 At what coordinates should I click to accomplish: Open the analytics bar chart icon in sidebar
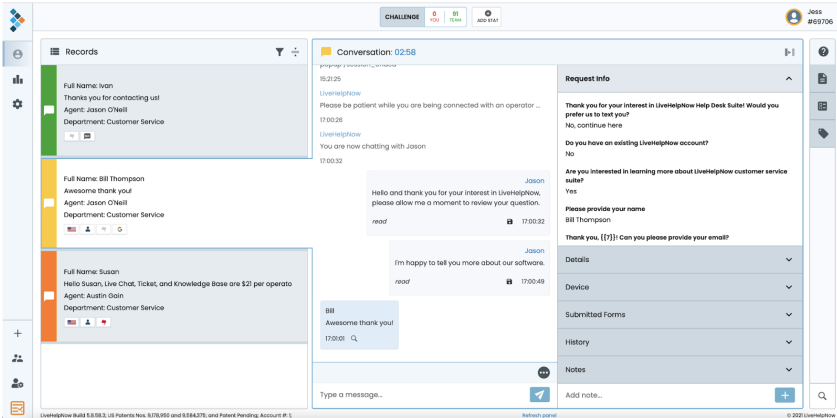pyautogui.click(x=17, y=79)
